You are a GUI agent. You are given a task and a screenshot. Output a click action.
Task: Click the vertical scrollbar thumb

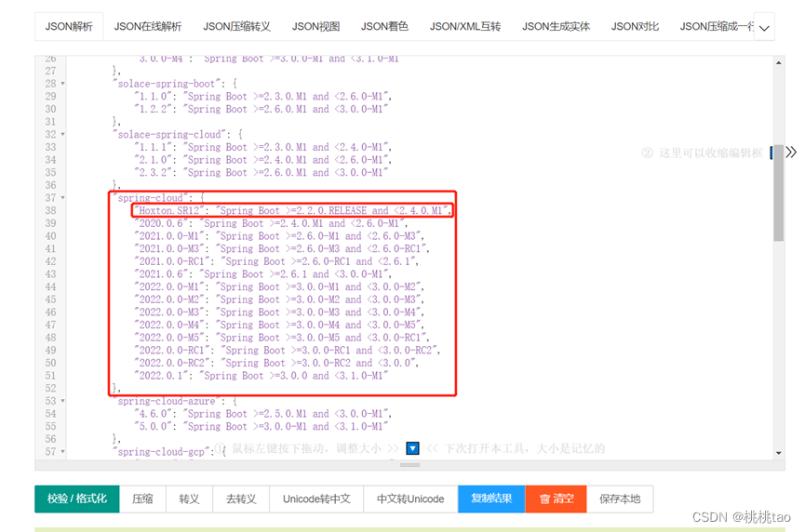pos(779,193)
